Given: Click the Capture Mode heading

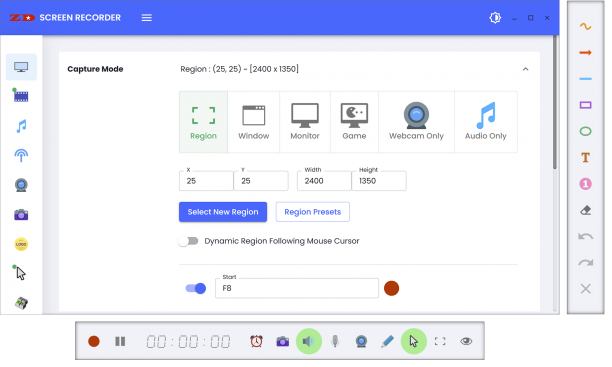Looking at the screenshot, I should pos(95,69).
